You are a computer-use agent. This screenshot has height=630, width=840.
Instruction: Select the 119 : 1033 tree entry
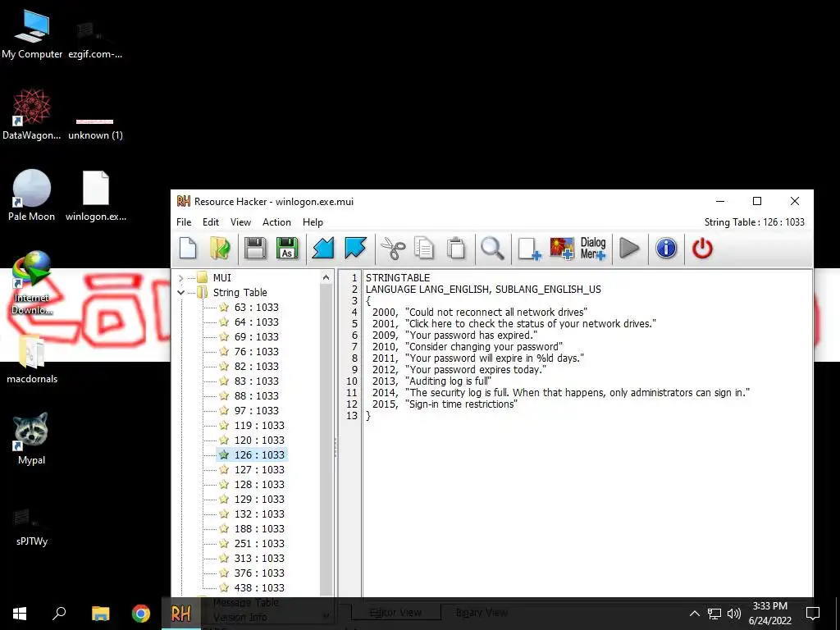(x=258, y=426)
